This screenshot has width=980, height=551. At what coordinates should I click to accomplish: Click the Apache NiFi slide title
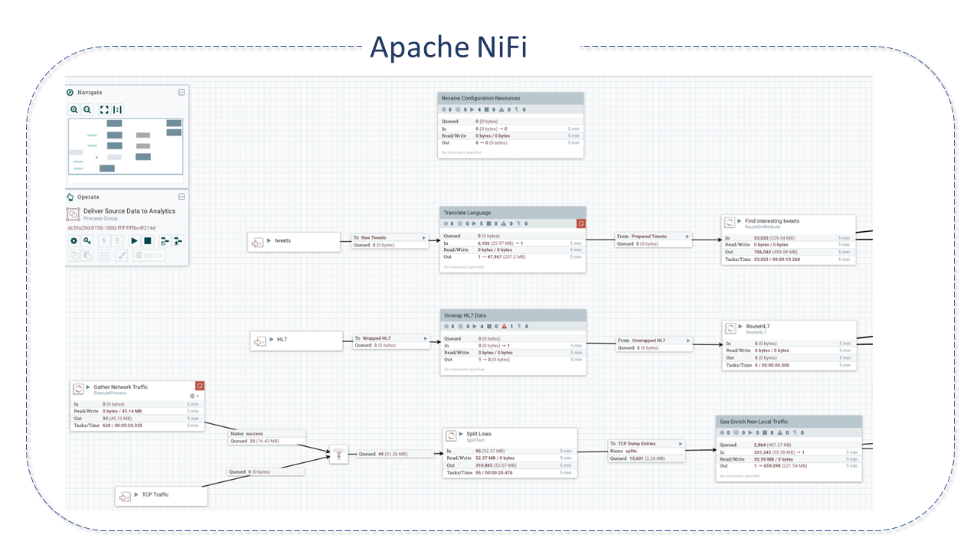point(449,47)
